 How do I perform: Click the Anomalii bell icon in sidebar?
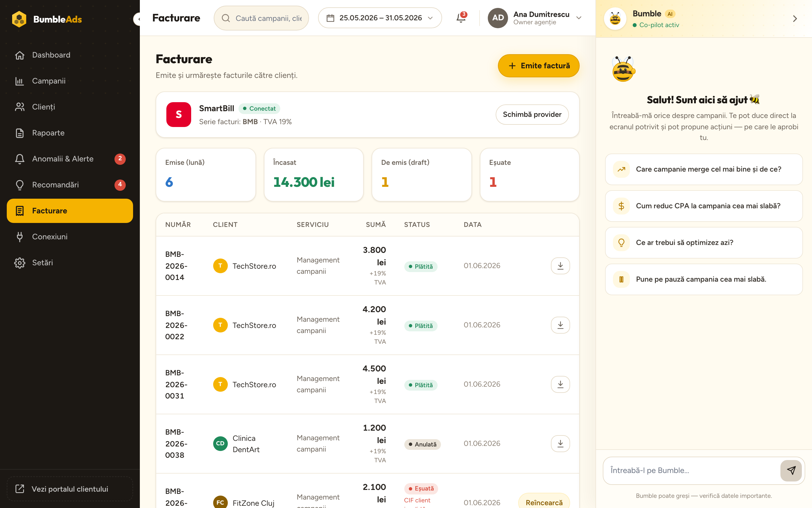[20, 159]
